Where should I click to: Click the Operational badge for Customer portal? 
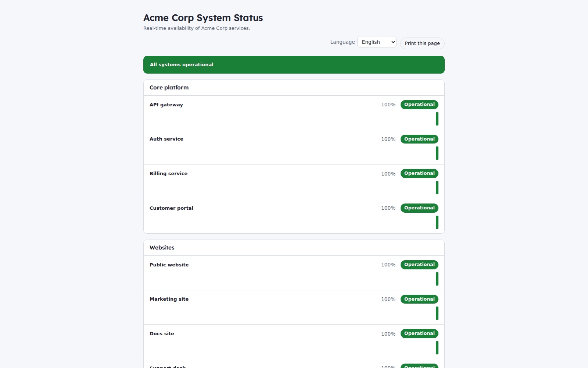click(419, 208)
